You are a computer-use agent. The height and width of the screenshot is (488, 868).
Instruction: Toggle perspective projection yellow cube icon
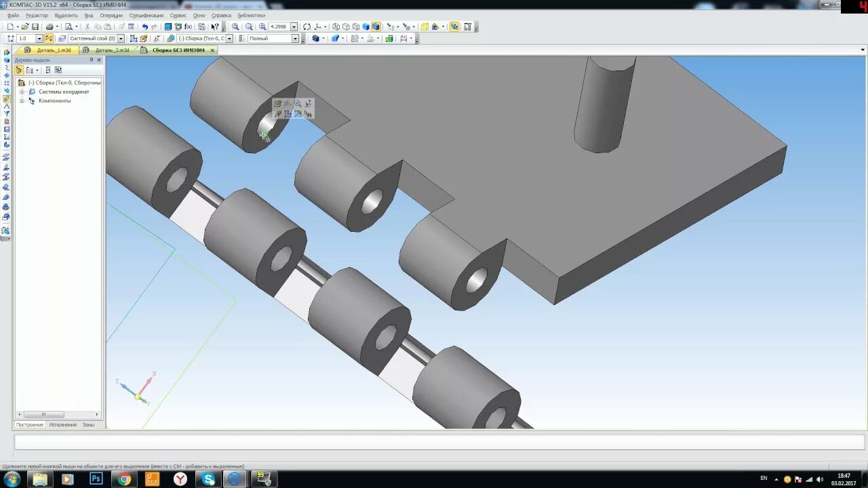coord(425,26)
